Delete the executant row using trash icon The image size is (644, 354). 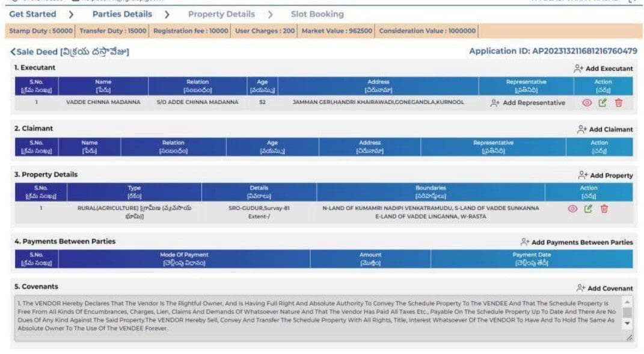pos(619,103)
